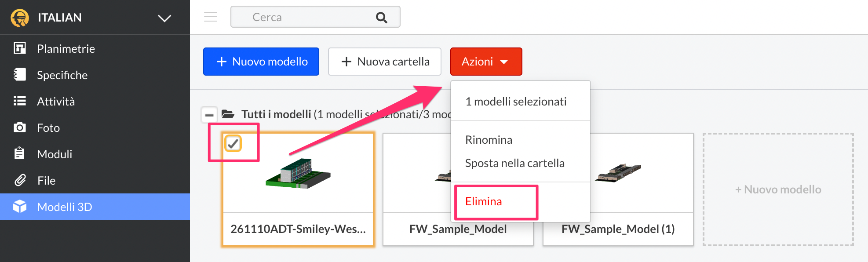The height and width of the screenshot is (262, 868).
Task: Click the Specifiche notebook icon
Action: [x=20, y=74]
